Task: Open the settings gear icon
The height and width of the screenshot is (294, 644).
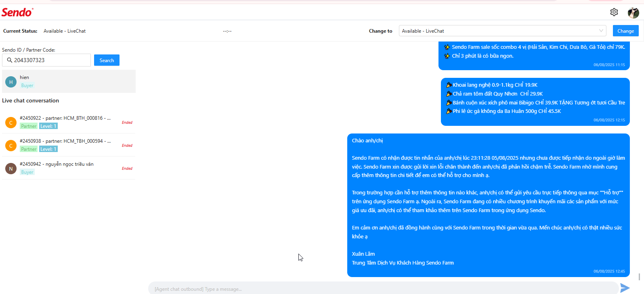Action: point(614,12)
